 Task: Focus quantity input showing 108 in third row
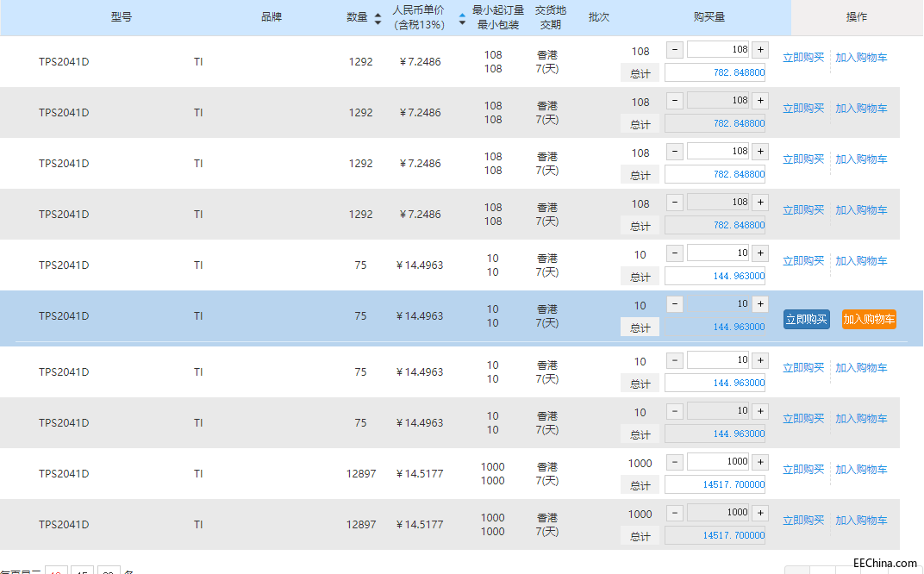point(718,151)
